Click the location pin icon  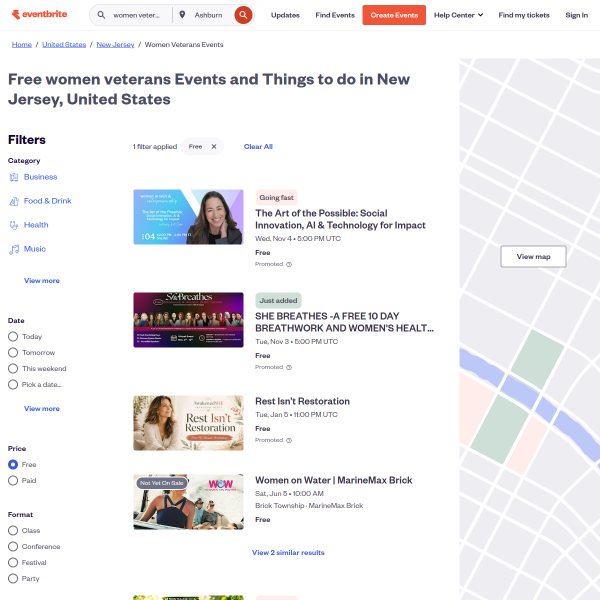point(182,15)
